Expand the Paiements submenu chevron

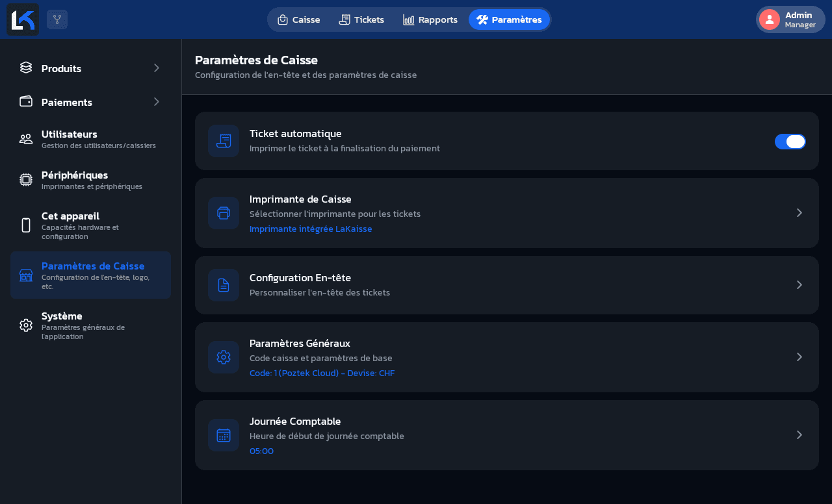(156, 101)
